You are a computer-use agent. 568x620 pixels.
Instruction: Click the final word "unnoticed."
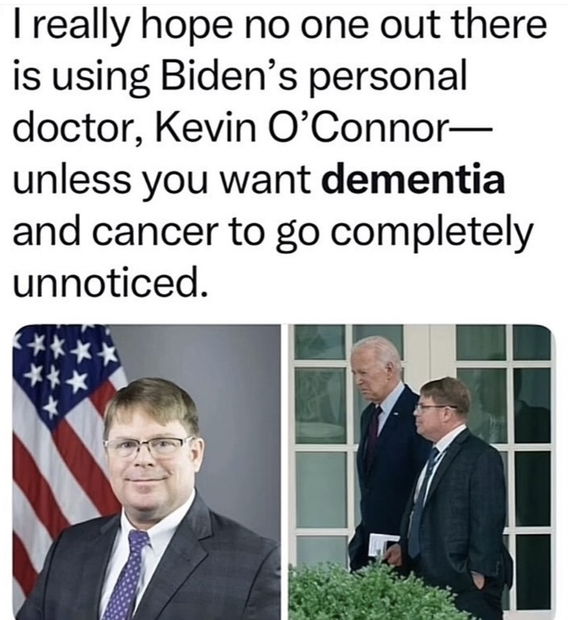coord(110,281)
